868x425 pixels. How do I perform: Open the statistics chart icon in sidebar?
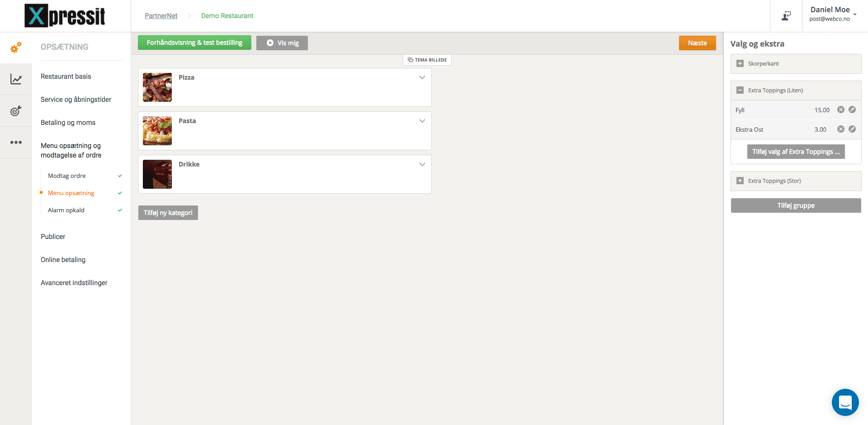pyautogui.click(x=16, y=79)
